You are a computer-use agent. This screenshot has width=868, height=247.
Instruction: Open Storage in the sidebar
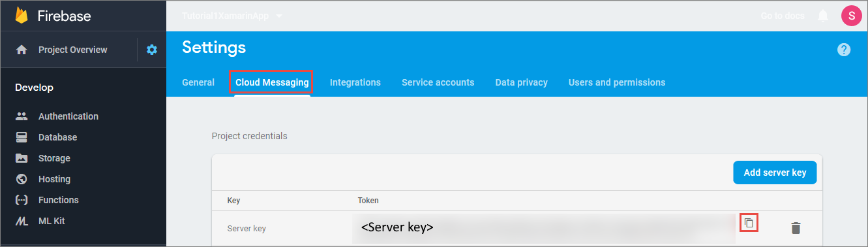pos(54,158)
